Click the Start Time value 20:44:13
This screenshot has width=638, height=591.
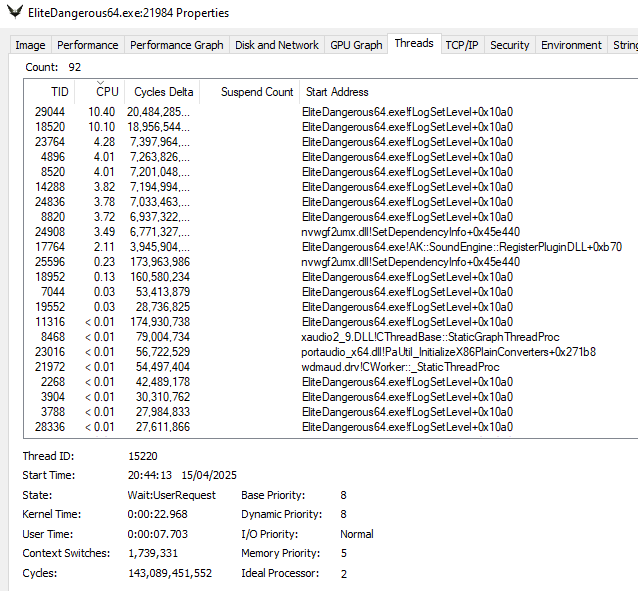click(150, 475)
